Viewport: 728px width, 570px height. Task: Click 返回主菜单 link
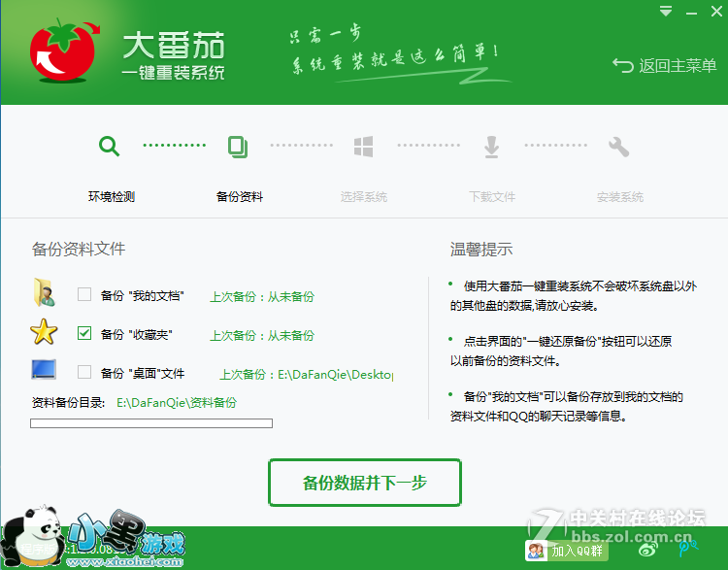664,66
